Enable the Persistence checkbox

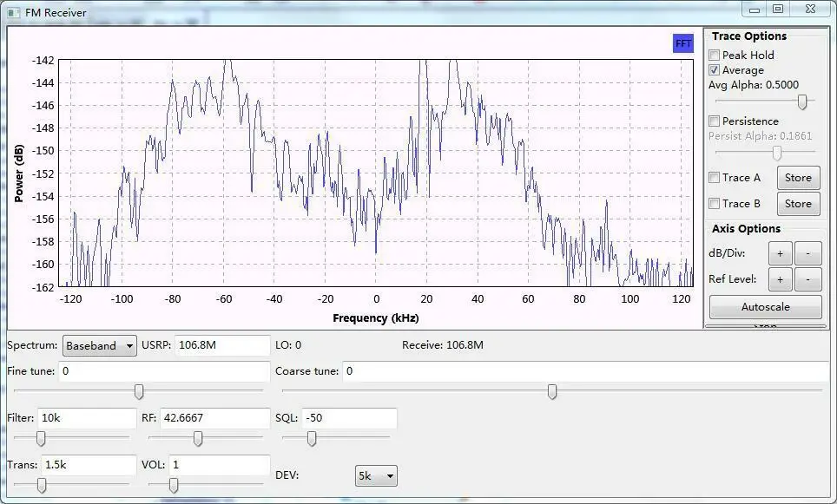715,121
